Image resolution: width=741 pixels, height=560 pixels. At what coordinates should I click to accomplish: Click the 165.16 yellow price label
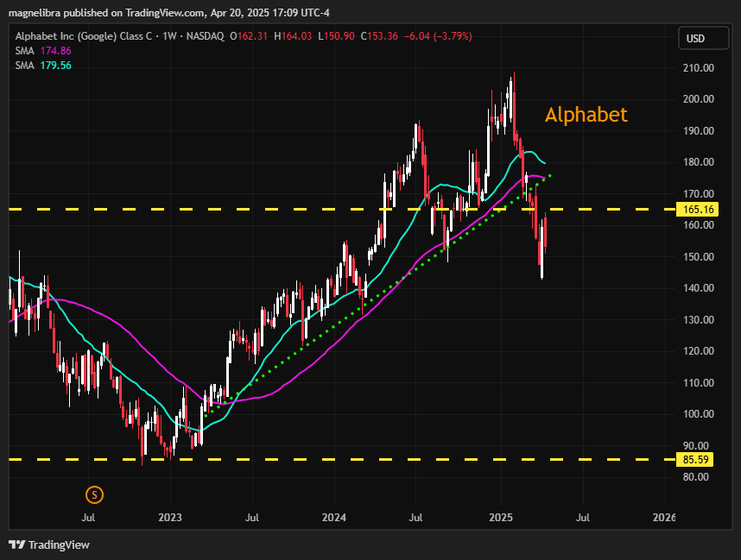698,209
